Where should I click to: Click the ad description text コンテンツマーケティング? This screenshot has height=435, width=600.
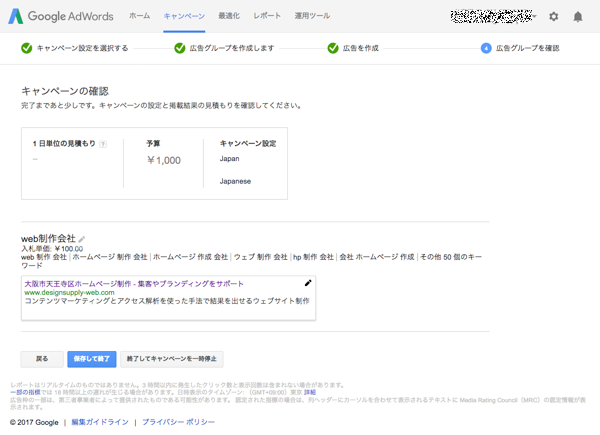[x=167, y=301]
